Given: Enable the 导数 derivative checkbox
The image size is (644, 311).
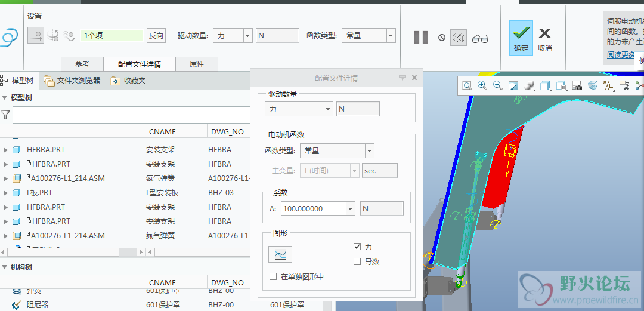Looking at the screenshot, I should 357,261.
